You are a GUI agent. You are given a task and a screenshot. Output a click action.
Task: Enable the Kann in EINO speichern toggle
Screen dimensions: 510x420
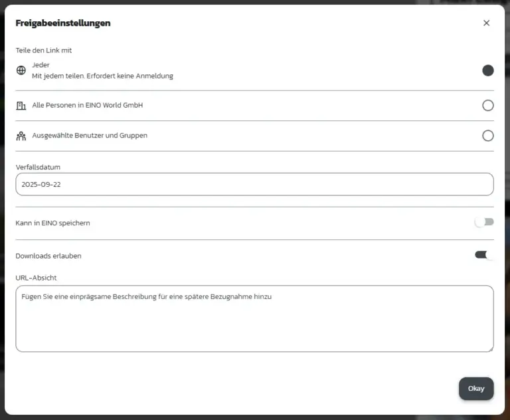484,223
